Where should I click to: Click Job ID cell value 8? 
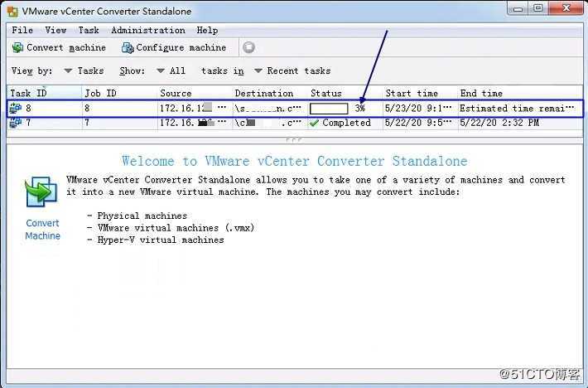87,109
